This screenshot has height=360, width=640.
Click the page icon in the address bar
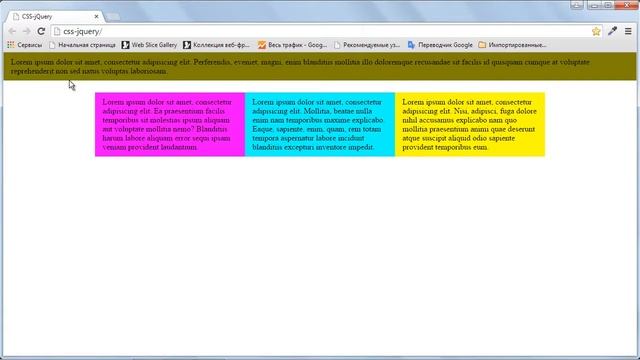57,31
